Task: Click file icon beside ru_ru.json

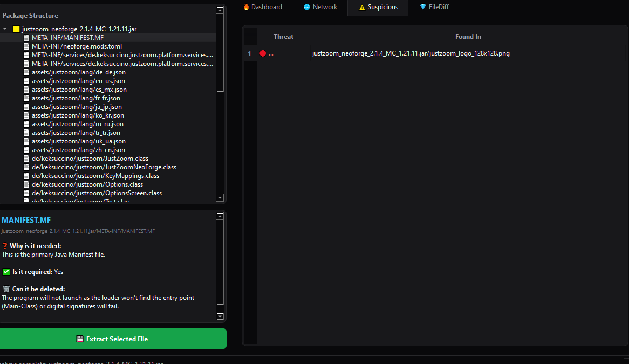Action: coord(26,124)
